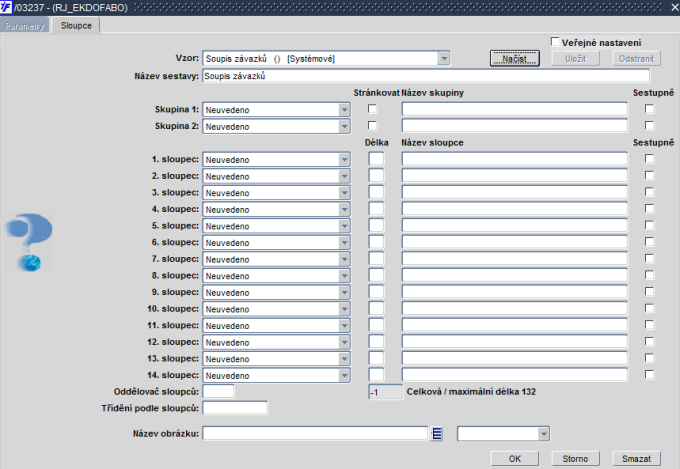680x469 pixels.
Task: Click the list icon beside Název obrázku field
Action: pyautogui.click(x=437, y=433)
